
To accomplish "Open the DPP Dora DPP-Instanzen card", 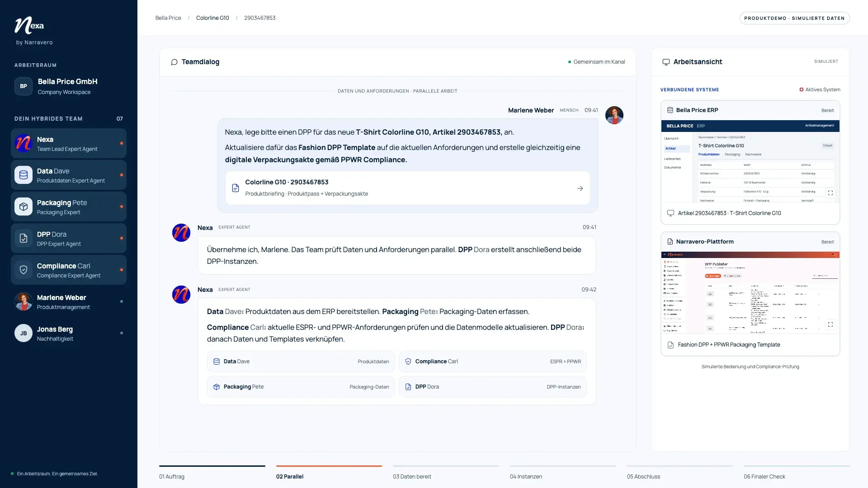I will click(493, 387).
